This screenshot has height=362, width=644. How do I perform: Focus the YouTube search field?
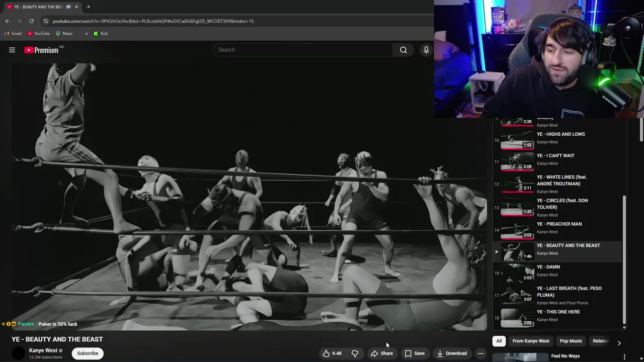[x=303, y=50]
